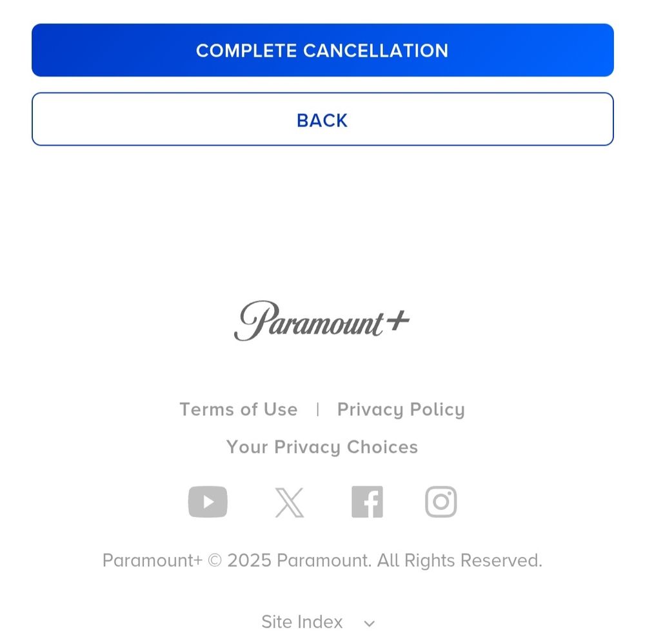645x644 pixels.
Task: Click the divider between Terms and Privacy
Action: click(x=317, y=409)
